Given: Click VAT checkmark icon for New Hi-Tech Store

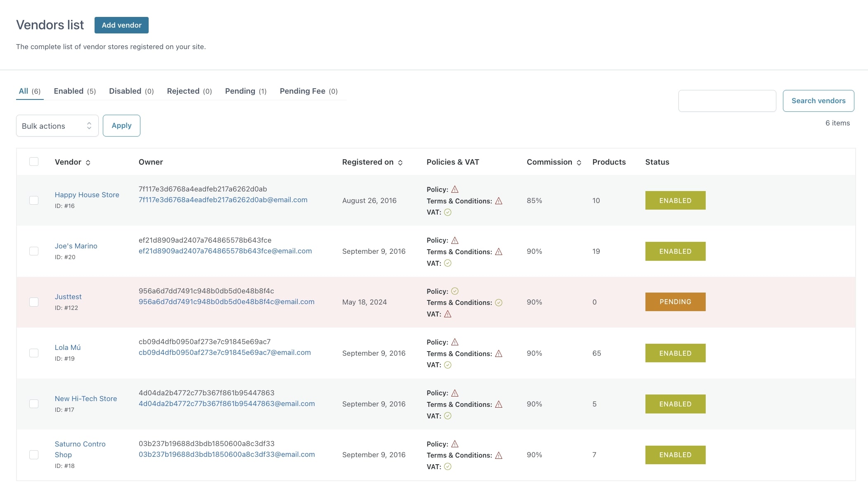Looking at the screenshot, I should (448, 416).
